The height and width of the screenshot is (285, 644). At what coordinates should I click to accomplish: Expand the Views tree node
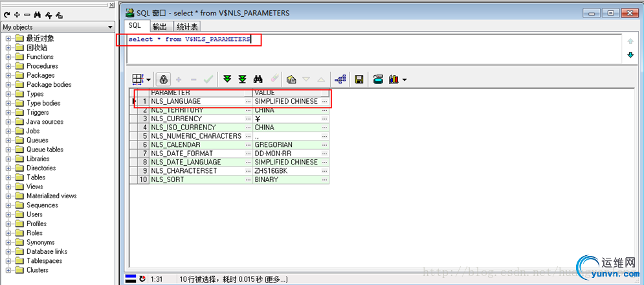pos(8,187)
